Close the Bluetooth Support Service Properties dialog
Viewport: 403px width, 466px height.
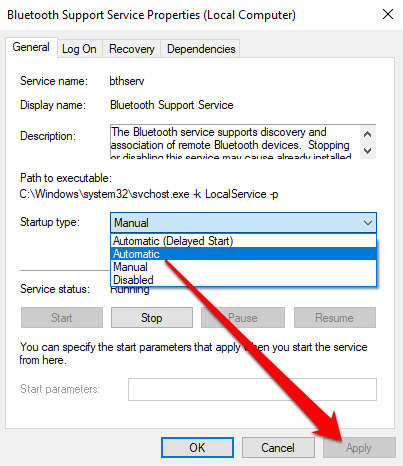pos(388,14)
